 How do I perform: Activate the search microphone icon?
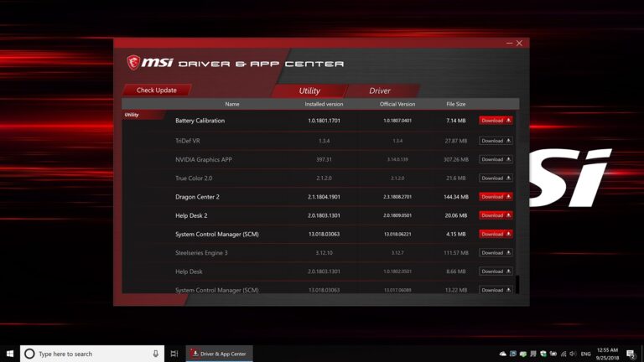(x=156, y=354)
